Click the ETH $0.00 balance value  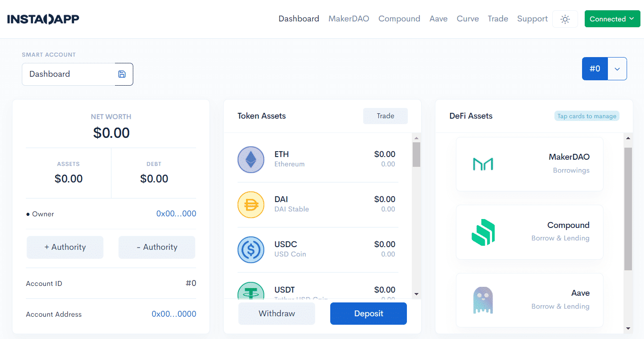point(385,154)
